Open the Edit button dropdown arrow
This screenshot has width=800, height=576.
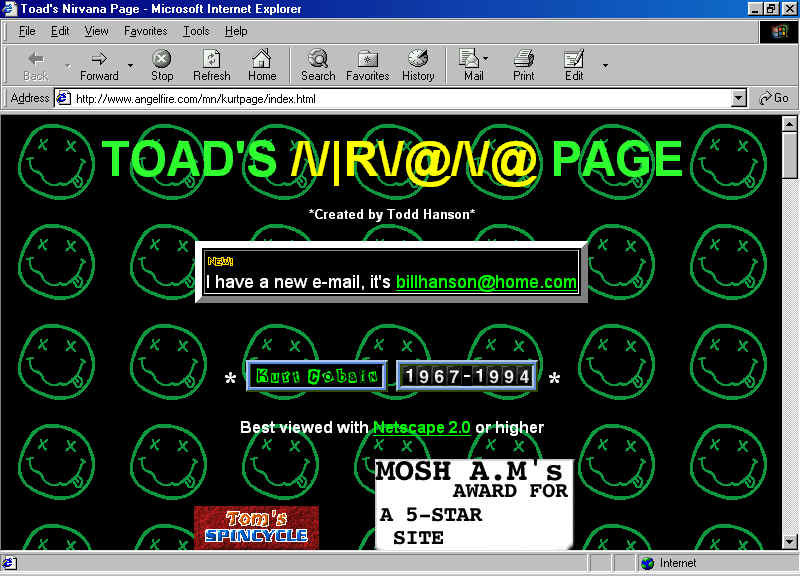pyautogui.click(x=605, y=66)
